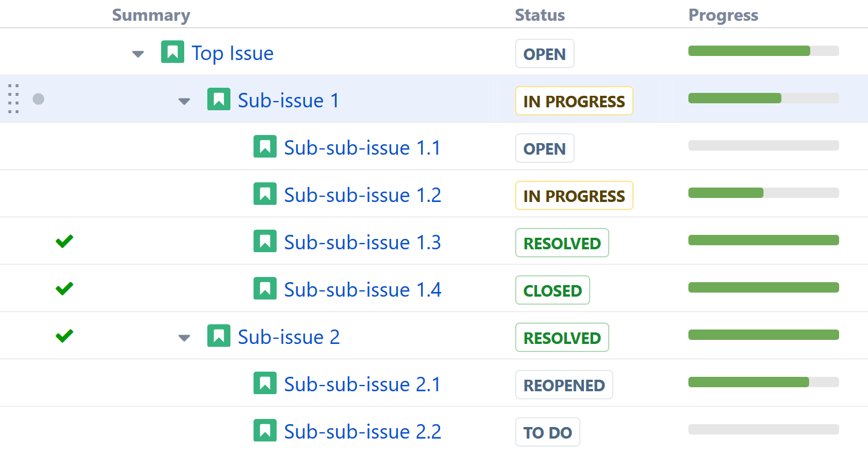The width and height of the screenshot is (868, 453).
Task: Click the issue type icon for Sub-sub-issue 1.2
Action: [x=265, y=193]
